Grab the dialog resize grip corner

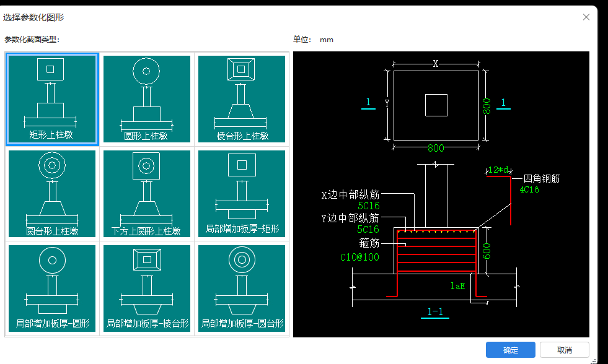594,361
